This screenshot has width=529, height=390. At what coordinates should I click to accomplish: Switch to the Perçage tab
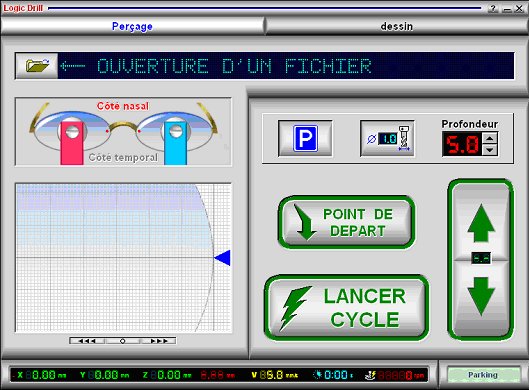(132, 26)
